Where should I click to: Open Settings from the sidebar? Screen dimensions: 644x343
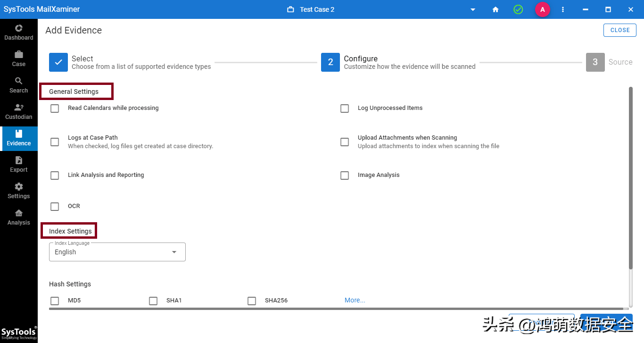[19, 191]
